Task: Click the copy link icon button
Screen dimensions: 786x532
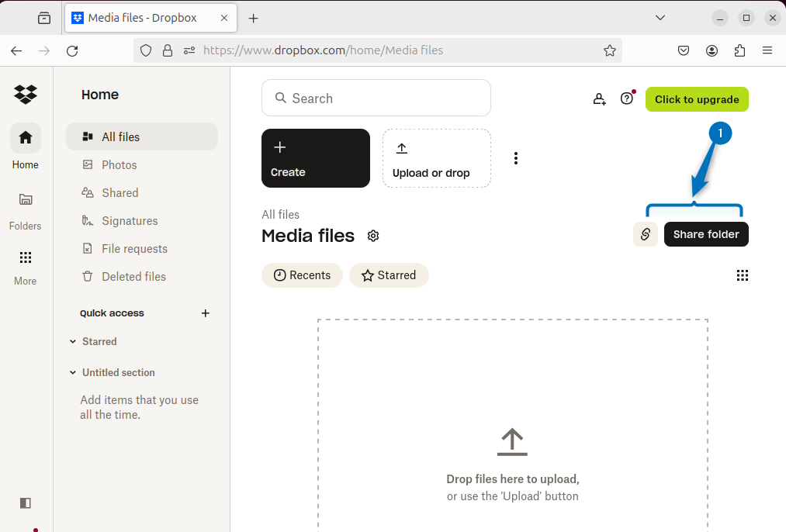Action: pos(645,234)
